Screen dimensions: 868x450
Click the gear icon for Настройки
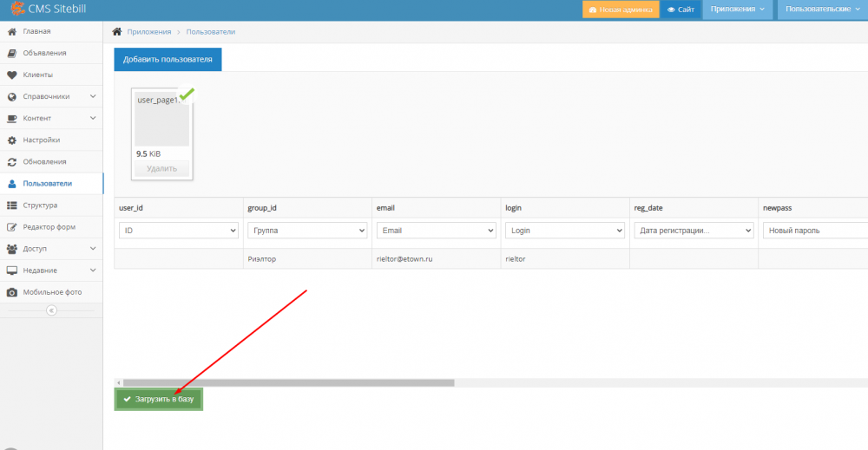tap(12, 140)
